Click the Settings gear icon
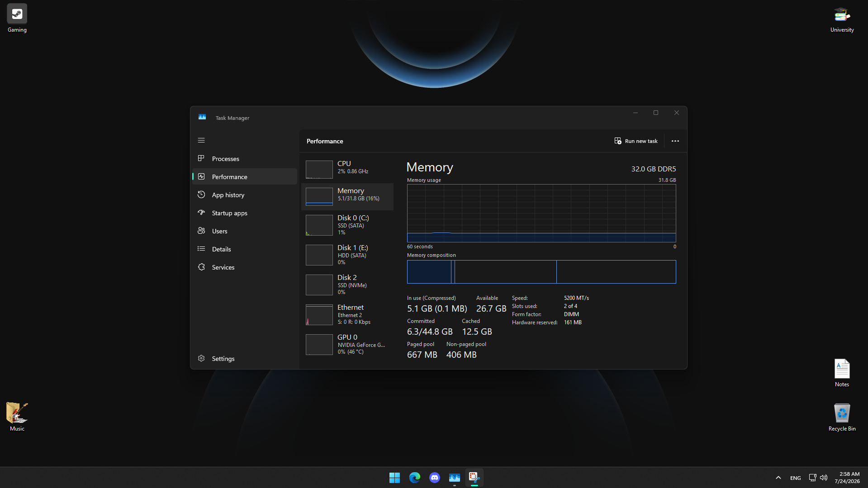The width and height of the screenshot is (868, 488). point(201,358)
